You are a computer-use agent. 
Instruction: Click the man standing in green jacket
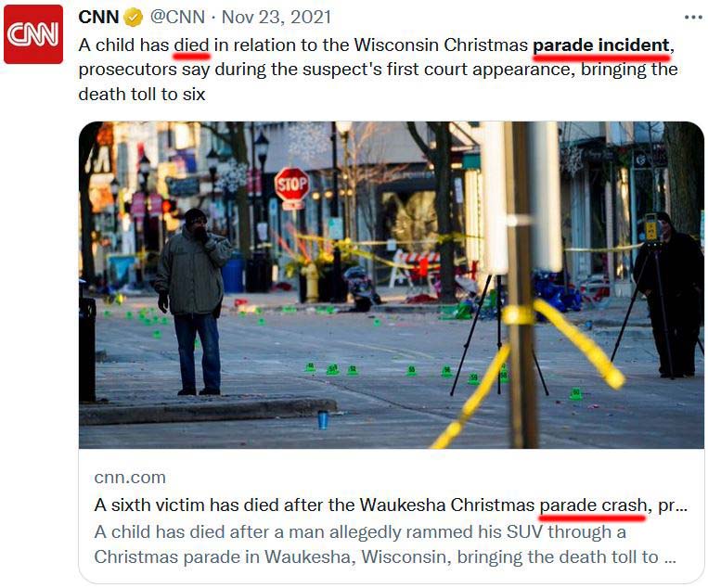click(193, 301)
